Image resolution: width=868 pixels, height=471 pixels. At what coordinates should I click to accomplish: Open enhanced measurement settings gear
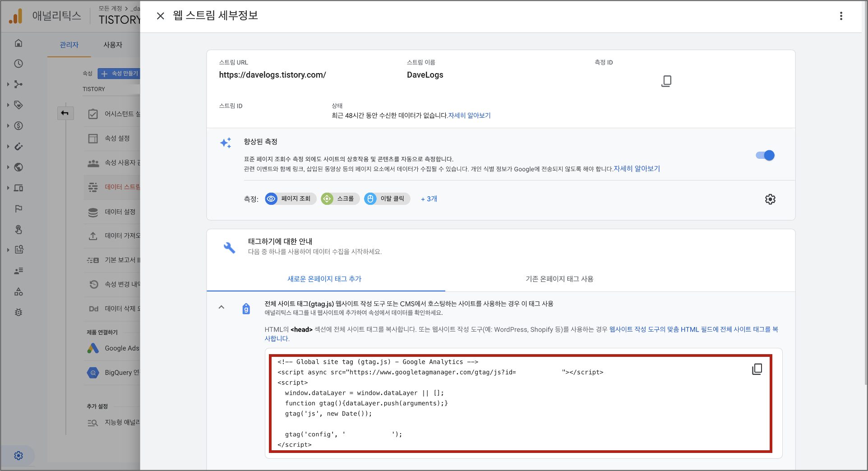click(770, 199)
